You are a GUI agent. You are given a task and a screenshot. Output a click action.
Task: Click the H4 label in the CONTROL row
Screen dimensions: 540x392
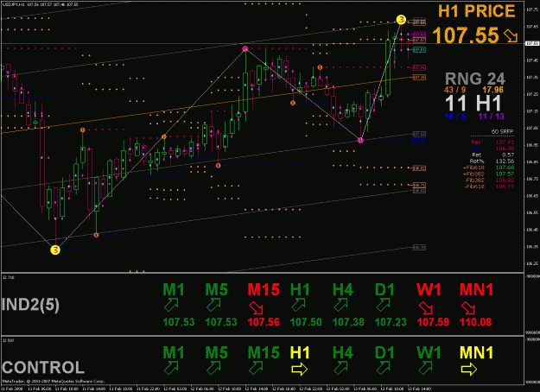pos(343,353)
